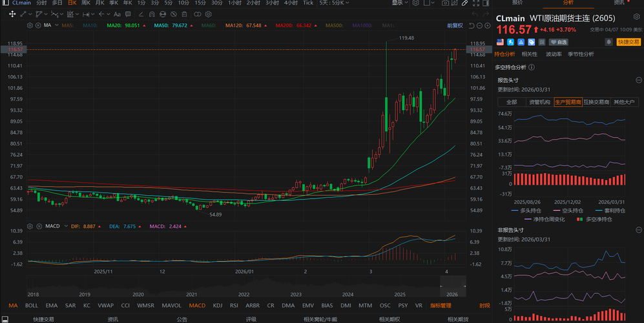Add to watchlist with 自选 heart button
The image size is (644, 323).
[559, 42]
